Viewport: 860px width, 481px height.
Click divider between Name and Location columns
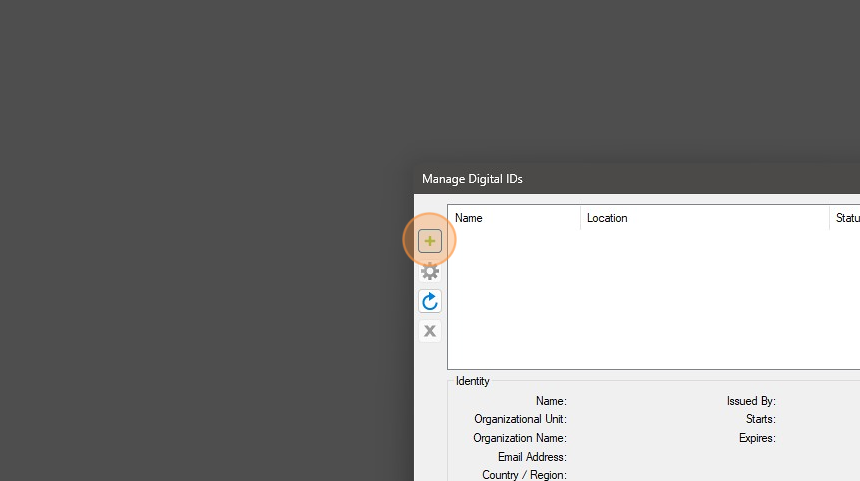[x=580, y=218]
